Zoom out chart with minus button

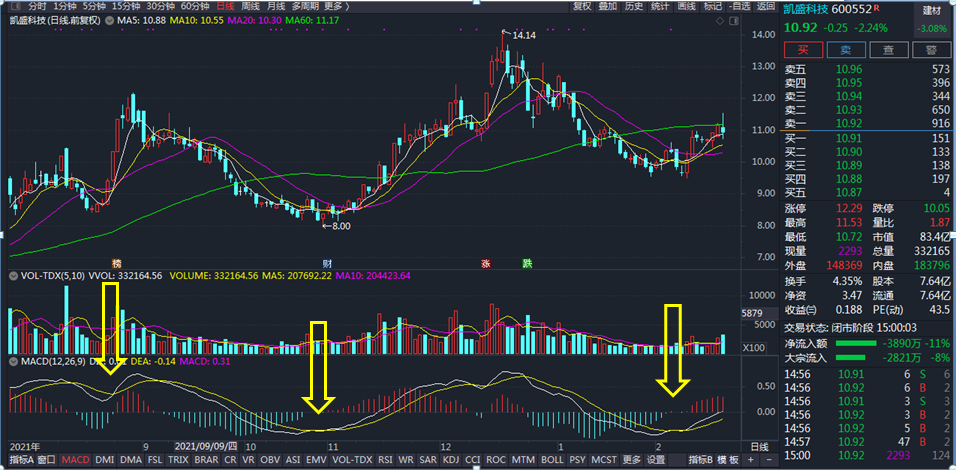coord(768,459)
